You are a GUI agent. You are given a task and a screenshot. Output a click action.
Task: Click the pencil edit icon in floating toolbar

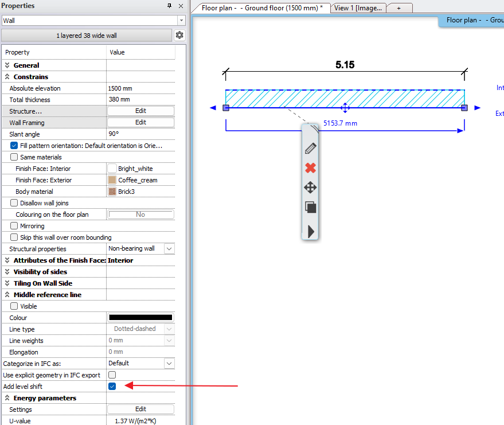click(310, 149)
